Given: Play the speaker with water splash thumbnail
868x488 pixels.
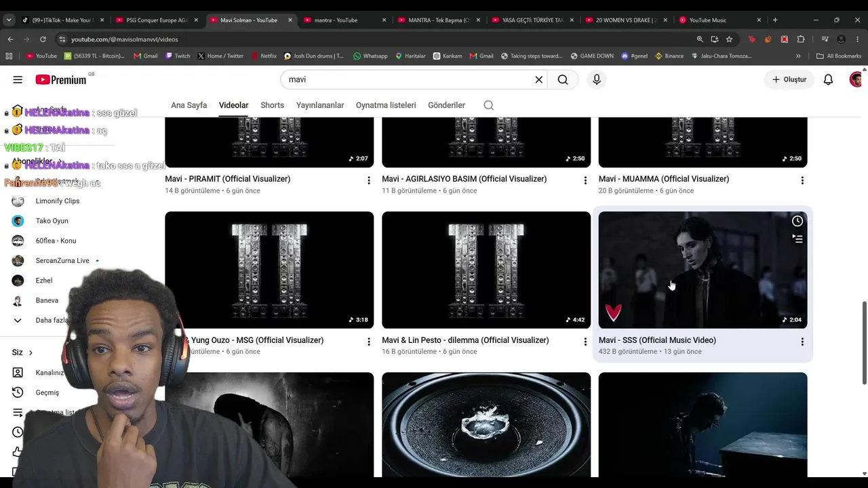Looking at the screenshot, I should click(x=486, y=425).
